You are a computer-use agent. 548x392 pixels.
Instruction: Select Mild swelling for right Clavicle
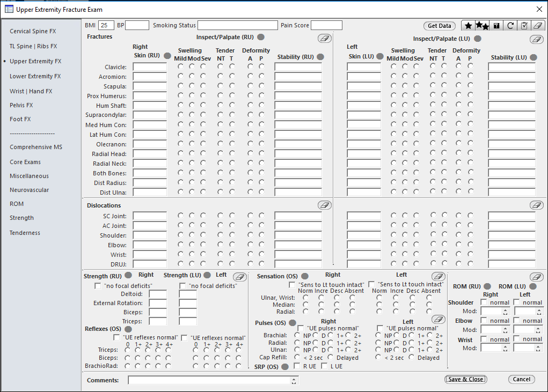(x=180, y=66)
